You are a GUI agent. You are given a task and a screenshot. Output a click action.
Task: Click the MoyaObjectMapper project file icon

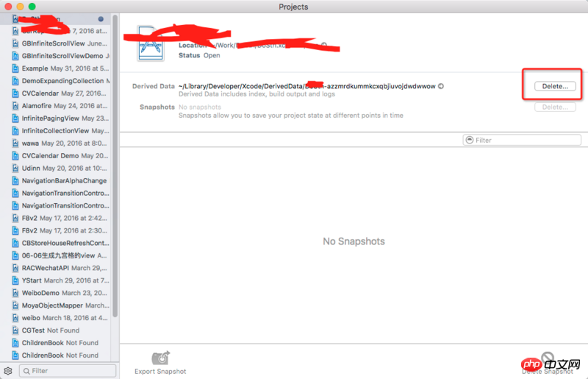15,305
